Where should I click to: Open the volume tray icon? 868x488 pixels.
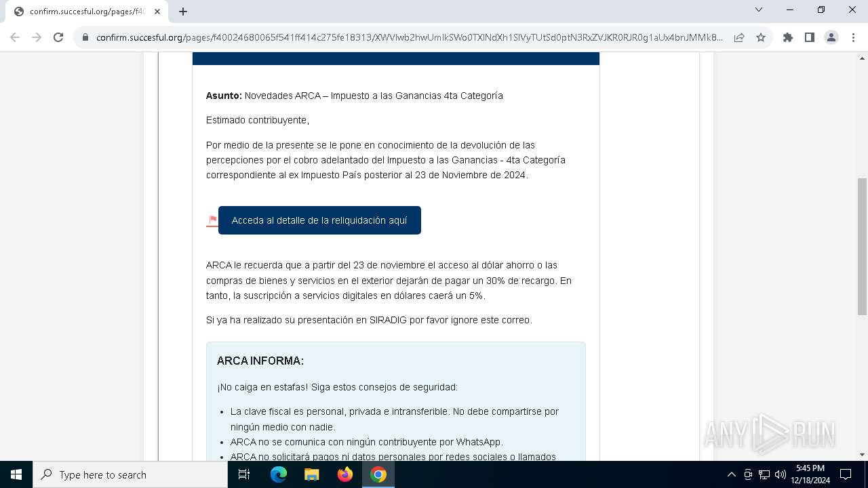pos(781,474)
